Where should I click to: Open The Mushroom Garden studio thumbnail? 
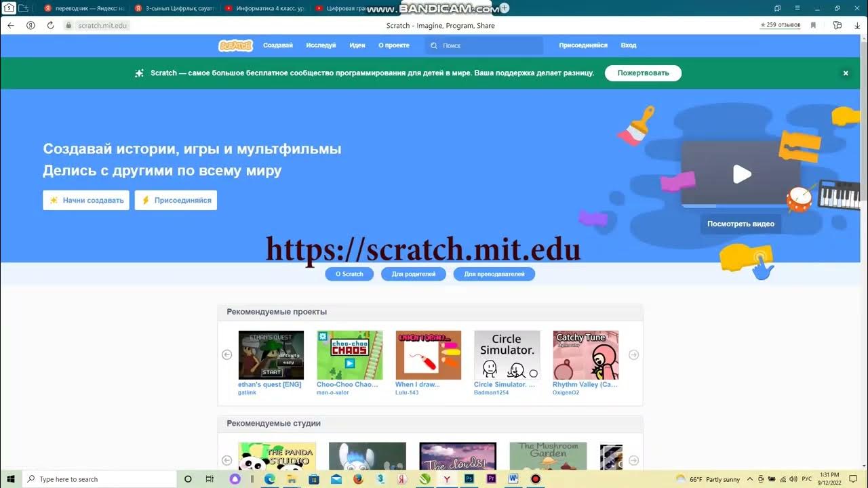549,456
